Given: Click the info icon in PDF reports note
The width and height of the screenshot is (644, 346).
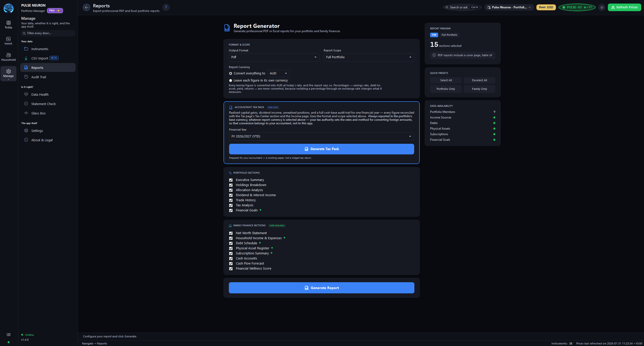Looking at the screenshot, I should tap(434, 55).
